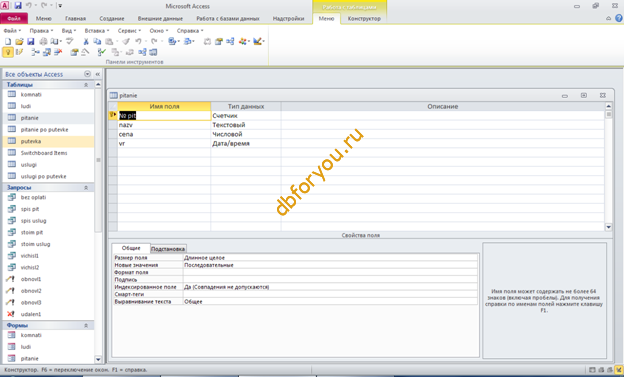Viewport: 624px width, 377px height.
Task: Open the Надстройки ribbon tab
Action: click(x=288, y=18)
